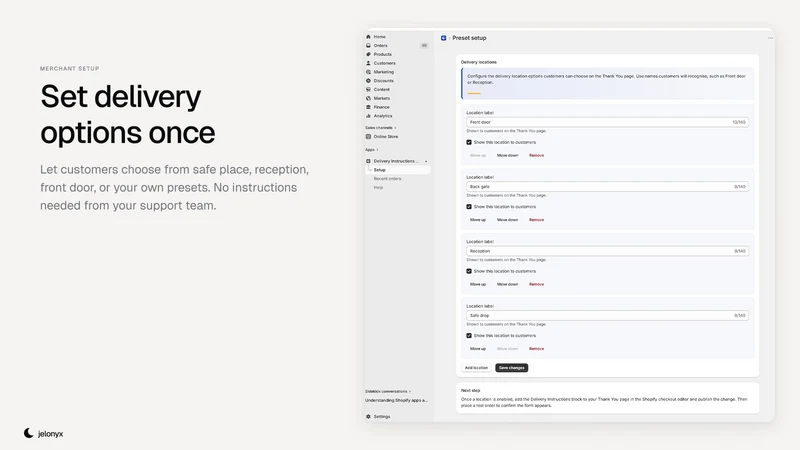Image resolution: width=800 pixels, height=450 pixels.
Task: Uncheck Show this location for Reception
Action: click(469, 271)
